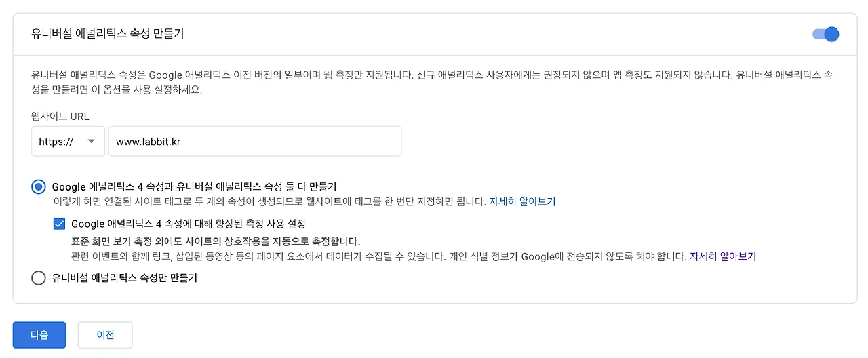This screenshot has height=358, width=868.
Task: Toggle off the Universal Analytics property switch
Action: pos(826,34)
